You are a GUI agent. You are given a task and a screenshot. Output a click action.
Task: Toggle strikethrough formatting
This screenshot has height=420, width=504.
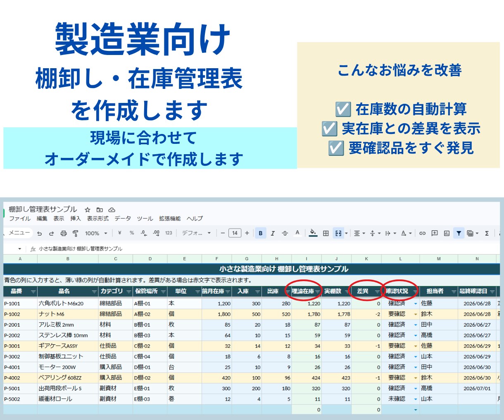click(x=285, y=233)
